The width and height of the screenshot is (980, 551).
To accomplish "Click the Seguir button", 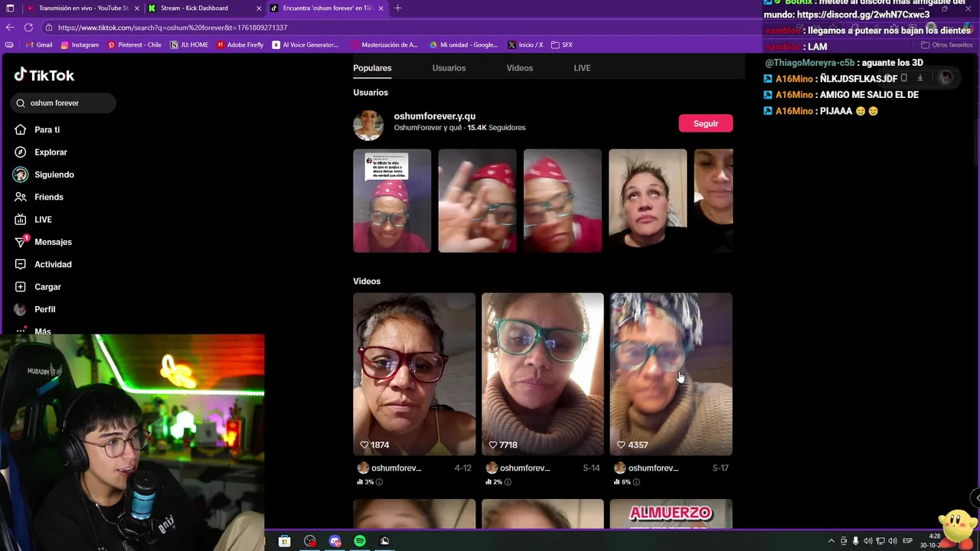I will point(705,123).
